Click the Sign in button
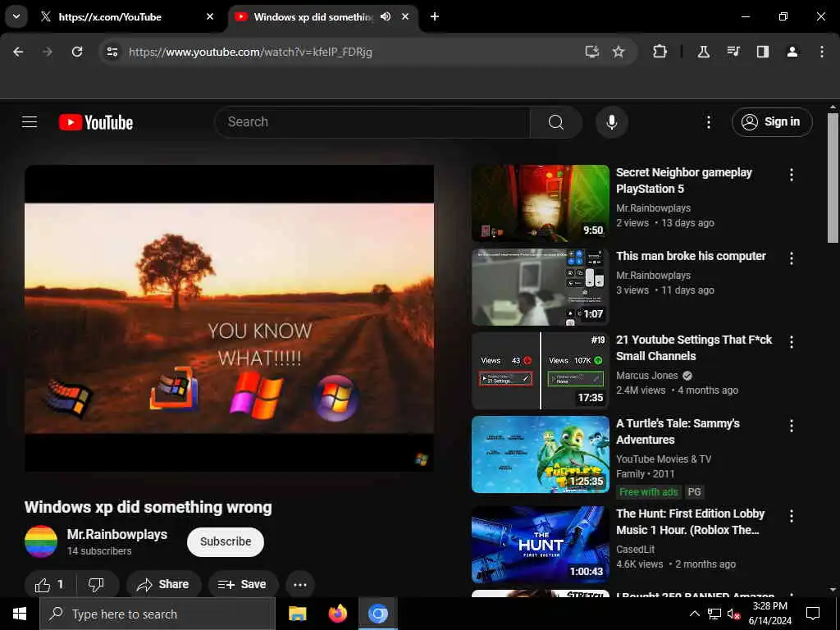840x630 pixels. 772,122
